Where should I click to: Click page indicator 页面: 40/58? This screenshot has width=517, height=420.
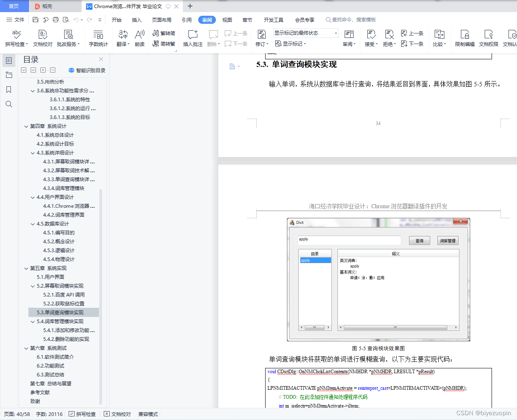(x=17, y=414)
